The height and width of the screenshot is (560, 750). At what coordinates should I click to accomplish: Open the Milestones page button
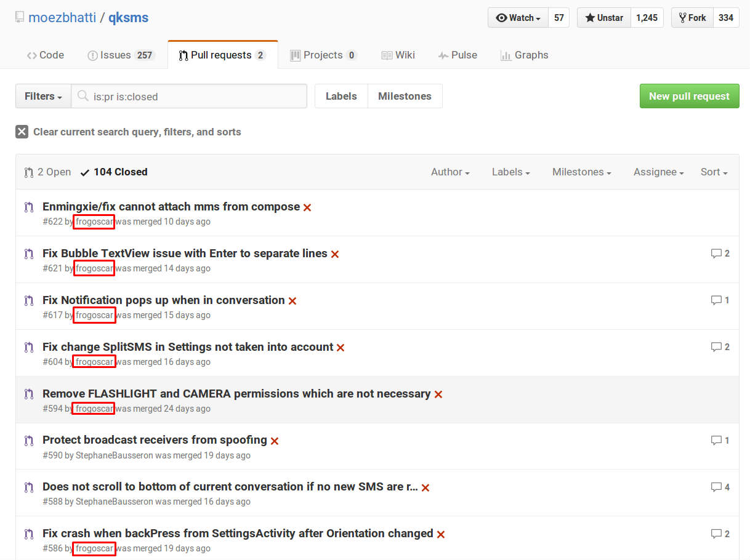405,97
